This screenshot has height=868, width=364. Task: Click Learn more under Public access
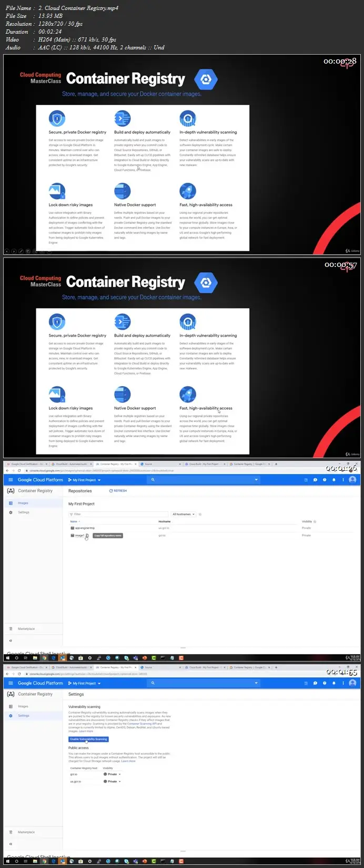click(x=128, y=761)
